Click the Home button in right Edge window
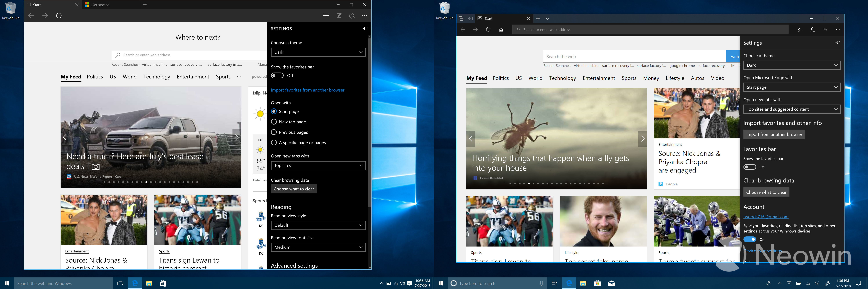The width and height of the screenshot is (868, 289). pyautogui.click(x=501, y=30)
